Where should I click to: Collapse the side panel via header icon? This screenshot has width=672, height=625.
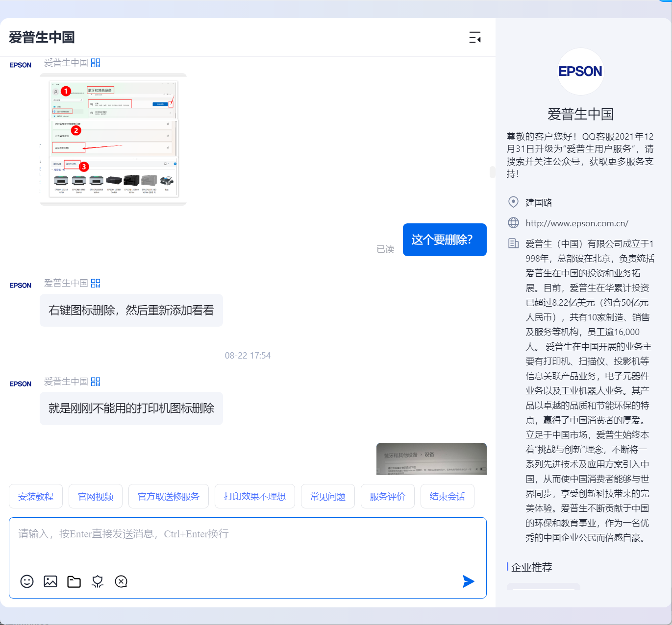click(475, 37)
